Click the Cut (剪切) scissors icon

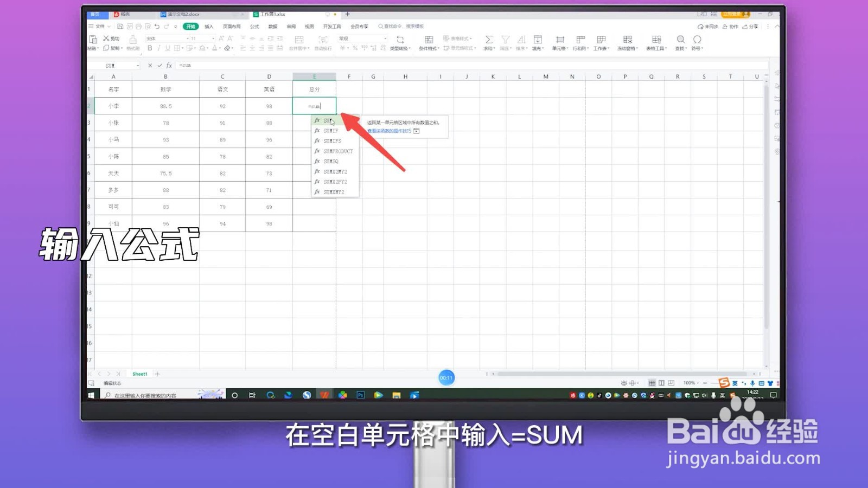(x=106, y=38)
